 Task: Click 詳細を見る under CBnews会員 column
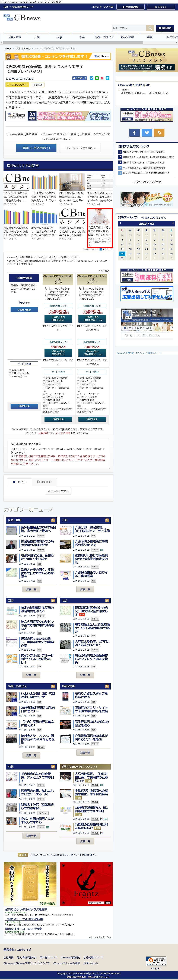tap(24, 406)
